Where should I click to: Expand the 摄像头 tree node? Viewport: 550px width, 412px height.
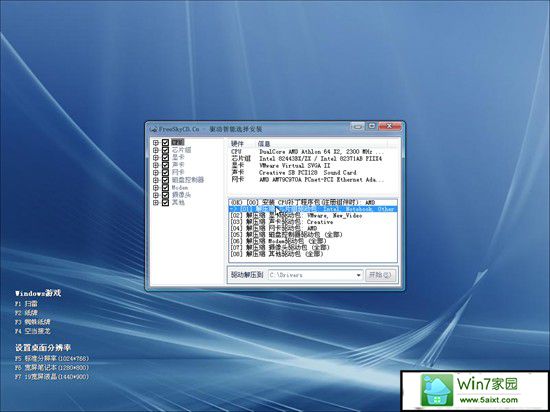point(156,195)
